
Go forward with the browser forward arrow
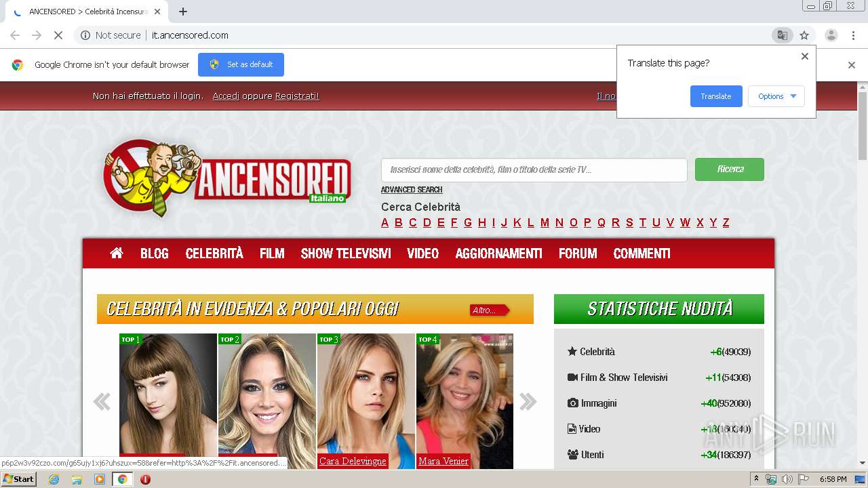[37, 35]
